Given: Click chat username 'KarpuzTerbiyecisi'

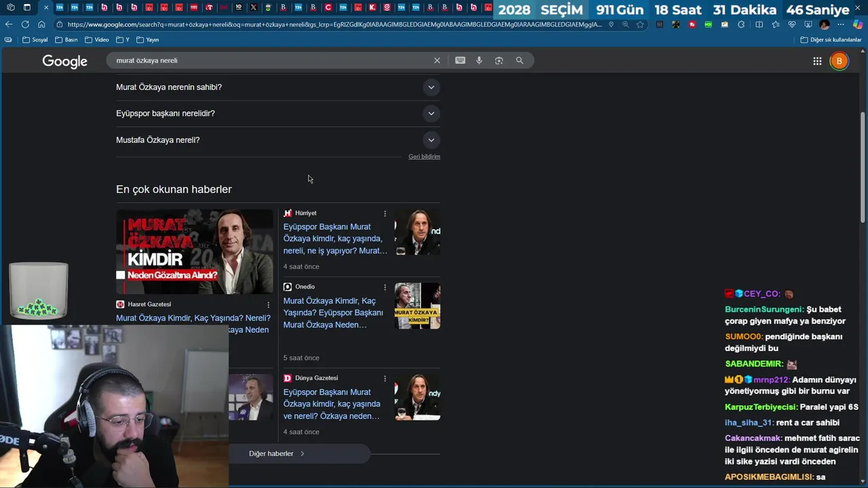Looking at the screenshot, I should click(761, 407).
